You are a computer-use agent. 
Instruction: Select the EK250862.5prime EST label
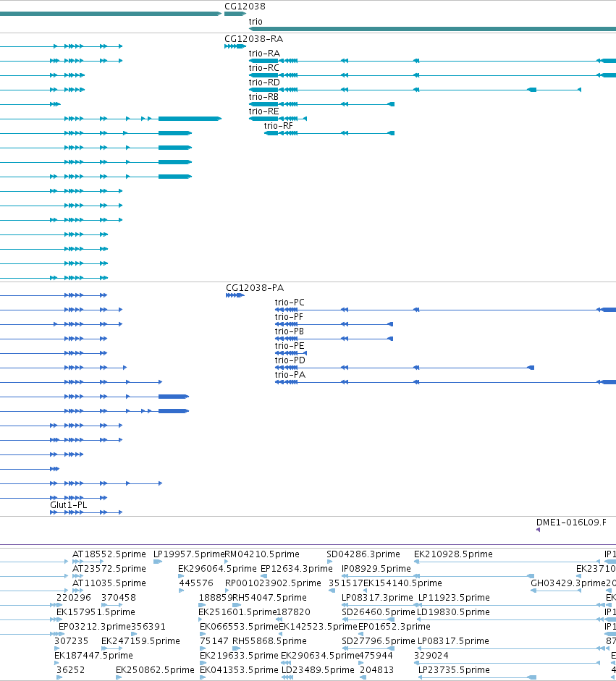(155, 669)
